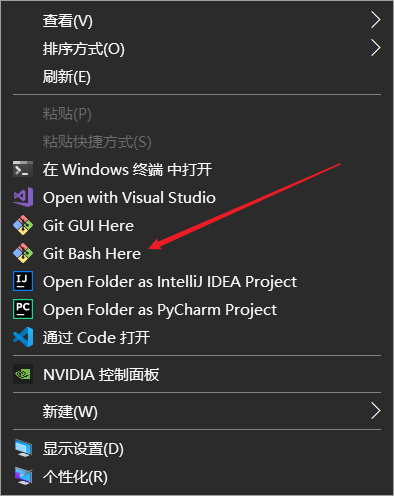The width and height of the screenshot is (394, 496).
Task: Open the 新建(W) menu entry
Action: [x=197, y=411]
